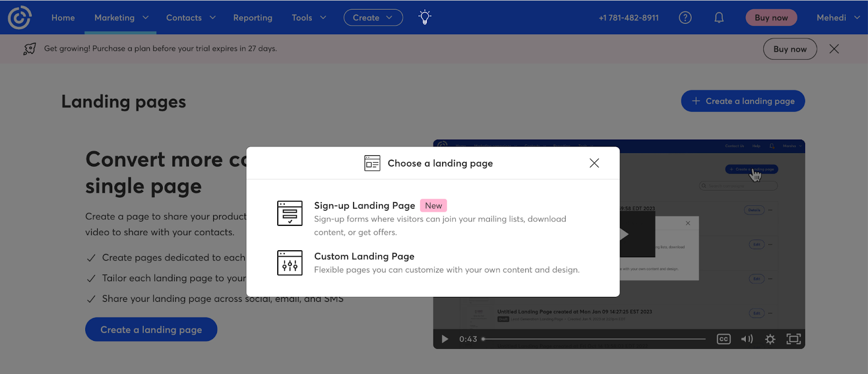
Task: Click the Landing pages heading
Action: pos(124,102)
